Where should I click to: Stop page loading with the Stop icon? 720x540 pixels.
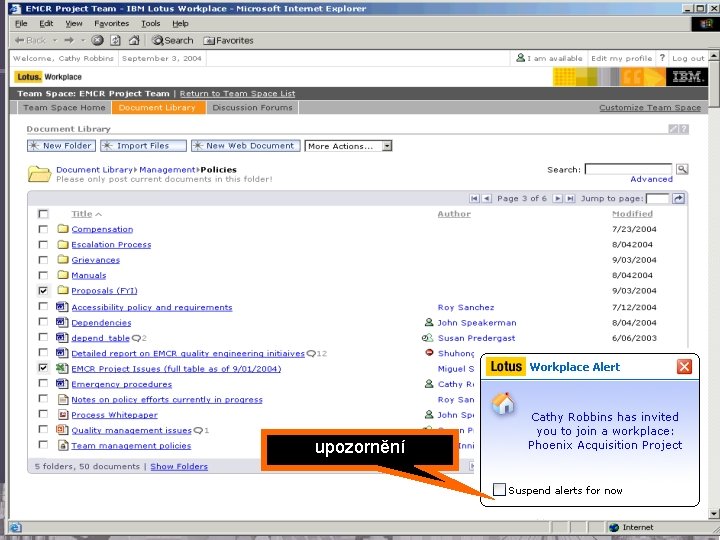coord(97,40)
